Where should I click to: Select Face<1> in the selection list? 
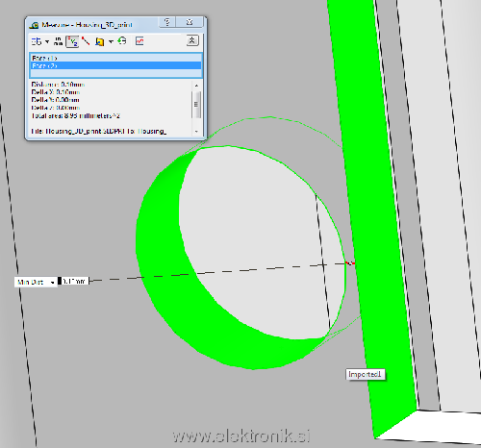point(115,58)
